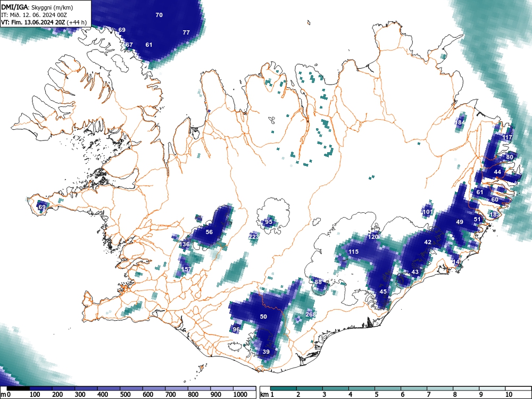The image size is (532, 399).
Task: Click the 'IT: Mið. 12. 06. 2024 00Z' line
Action: pos(34,15)
